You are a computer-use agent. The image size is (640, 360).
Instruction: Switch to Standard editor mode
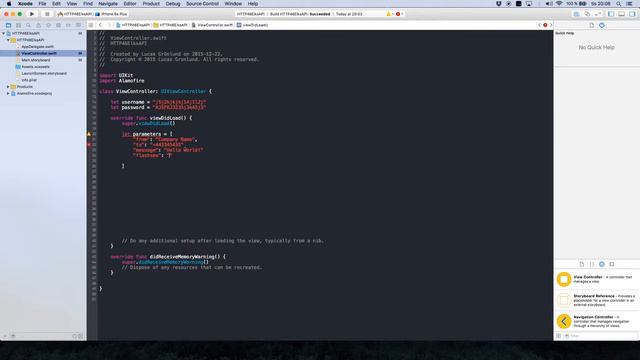pos(576,14)
